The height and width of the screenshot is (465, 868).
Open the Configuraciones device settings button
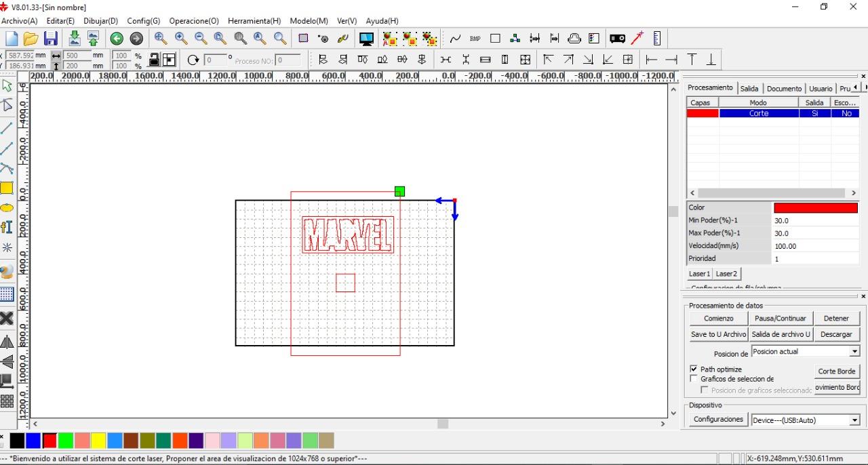tap(719, 420)
